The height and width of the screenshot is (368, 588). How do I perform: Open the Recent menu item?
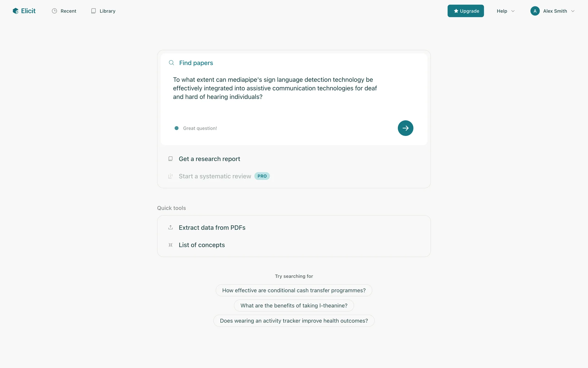point(68,11)
